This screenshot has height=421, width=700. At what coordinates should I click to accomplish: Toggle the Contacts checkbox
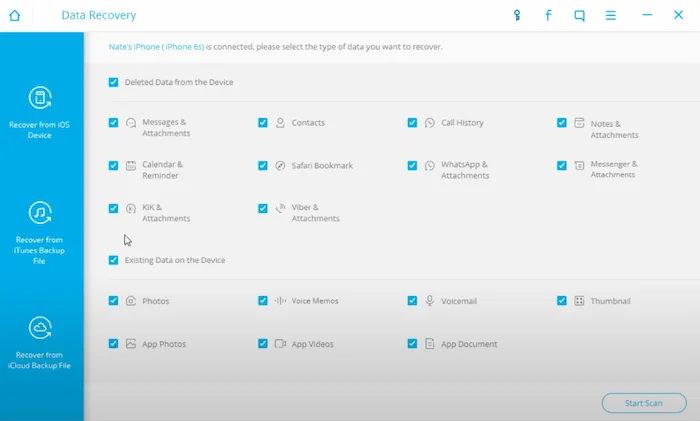(x=263, y=122)
